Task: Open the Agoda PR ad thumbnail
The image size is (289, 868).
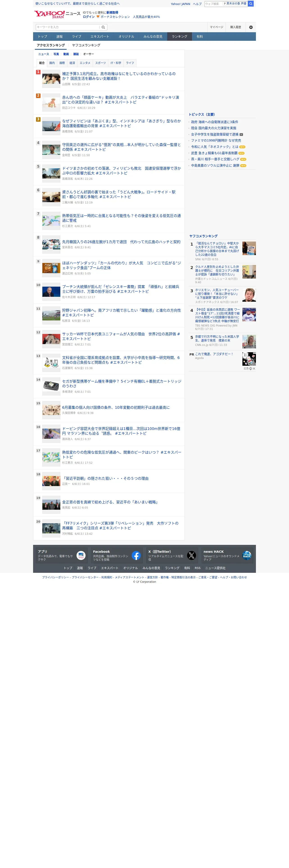Action: [249, 359]
